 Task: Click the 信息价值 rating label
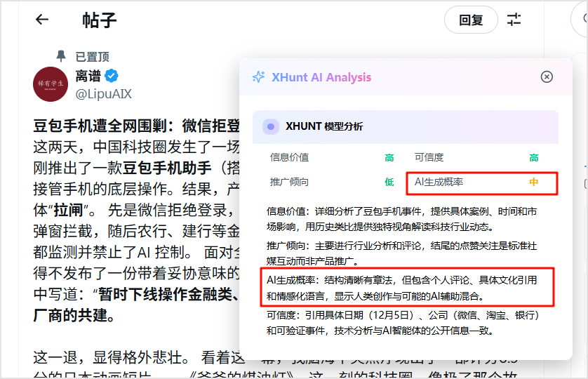point(290,157)
